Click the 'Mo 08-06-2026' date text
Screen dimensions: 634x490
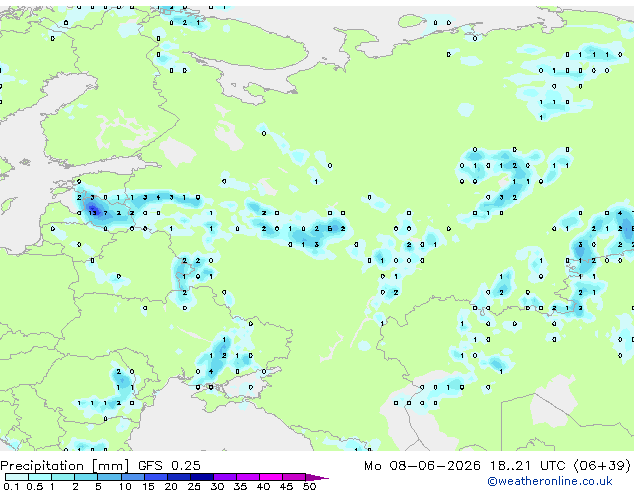422,466
